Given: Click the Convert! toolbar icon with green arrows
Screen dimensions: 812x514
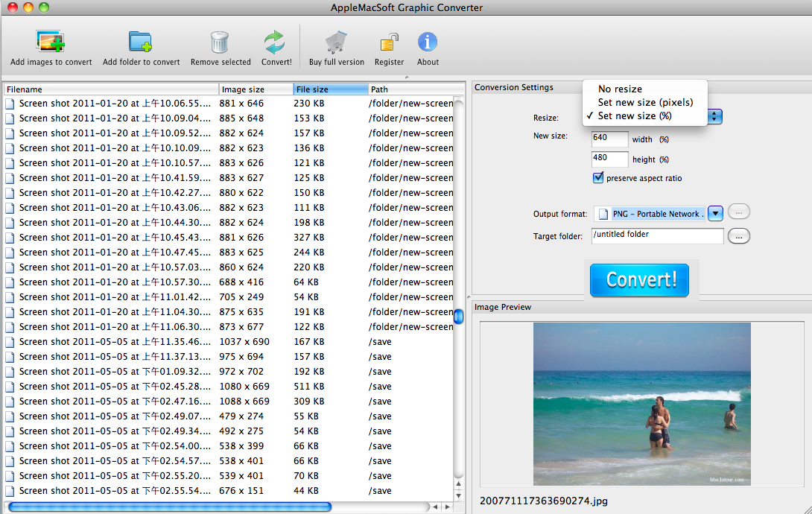Looking at the screenshot, I should (275, 42).
